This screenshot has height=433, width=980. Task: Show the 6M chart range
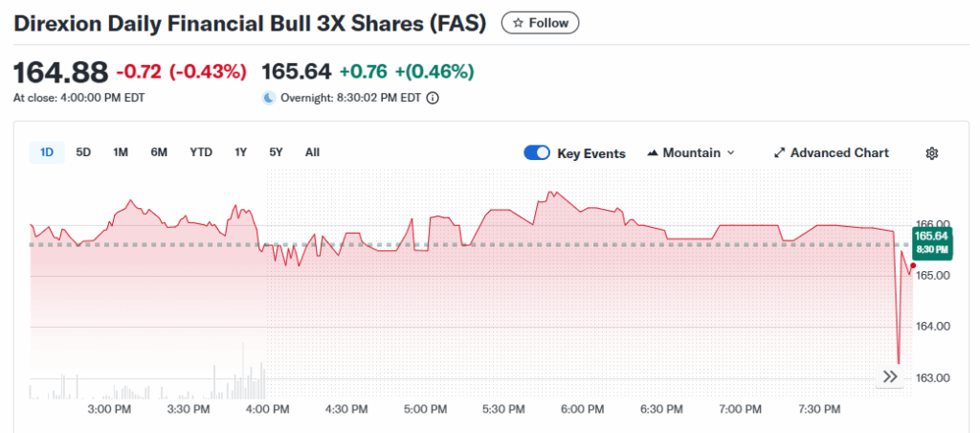[159, 152]
